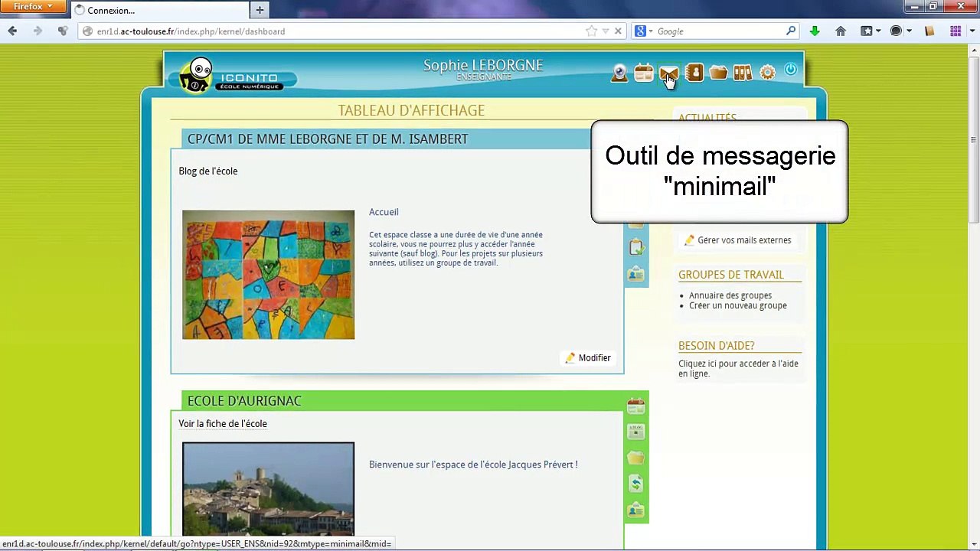This screenshot has height=551, width=980.
Task: Click Firefox home button
Action: pos(841,31)
